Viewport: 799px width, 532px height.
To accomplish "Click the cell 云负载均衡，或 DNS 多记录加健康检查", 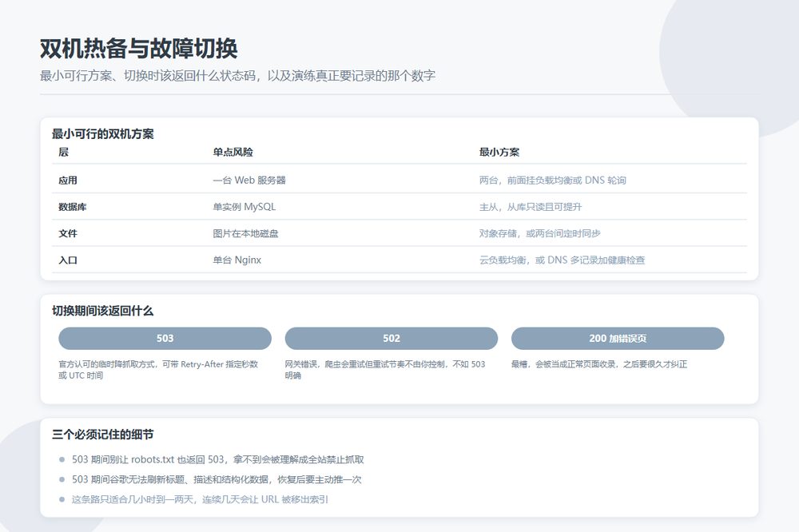I will tap(562, 260).
